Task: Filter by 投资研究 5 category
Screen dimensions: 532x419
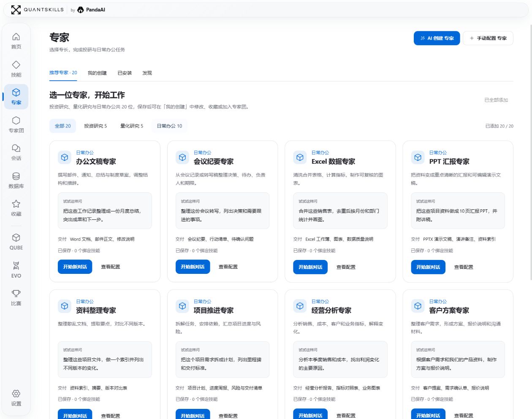Action: coord(95,126)
